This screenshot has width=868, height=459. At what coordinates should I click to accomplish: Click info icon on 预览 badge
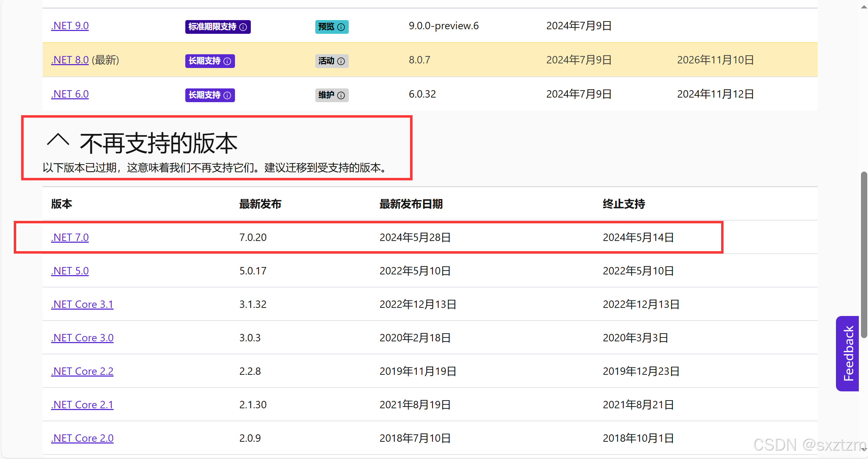point(341,27)
